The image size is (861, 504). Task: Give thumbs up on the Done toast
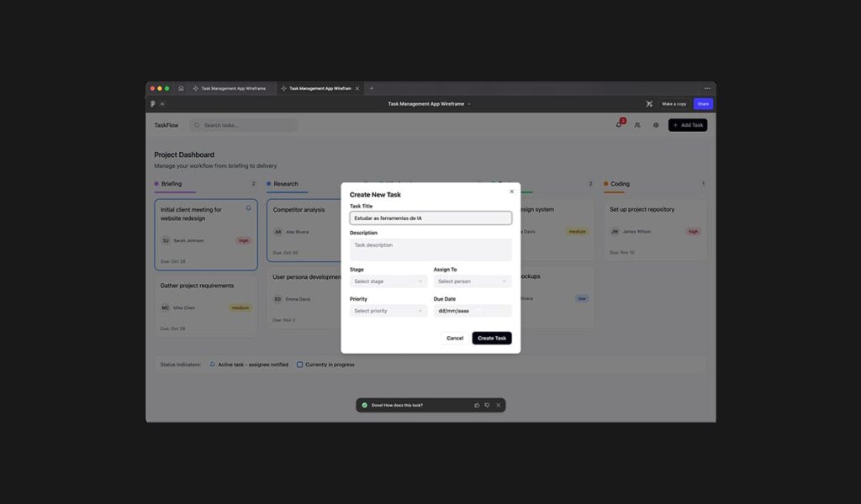pyautogui.click(x=477, y=405)
